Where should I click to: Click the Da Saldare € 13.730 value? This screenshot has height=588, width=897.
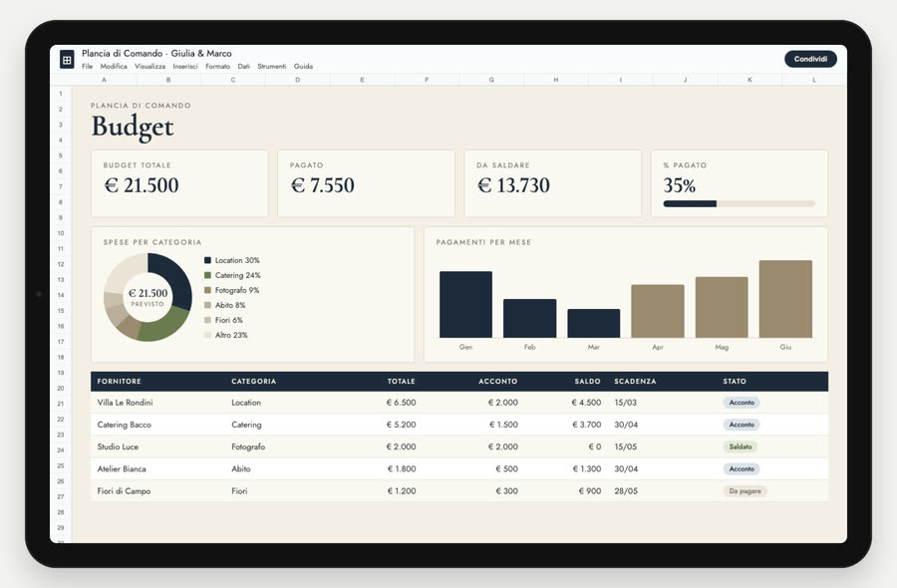513,185
